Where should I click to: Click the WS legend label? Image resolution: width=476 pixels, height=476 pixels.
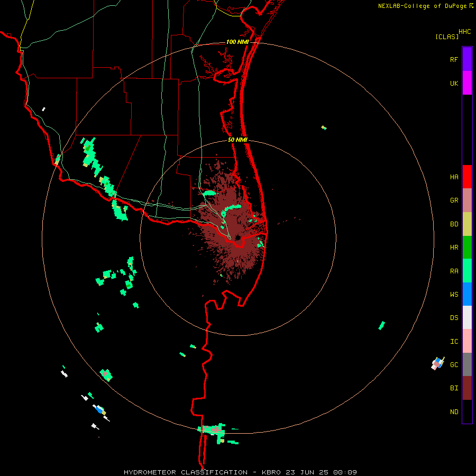click(x=454, y=294)
